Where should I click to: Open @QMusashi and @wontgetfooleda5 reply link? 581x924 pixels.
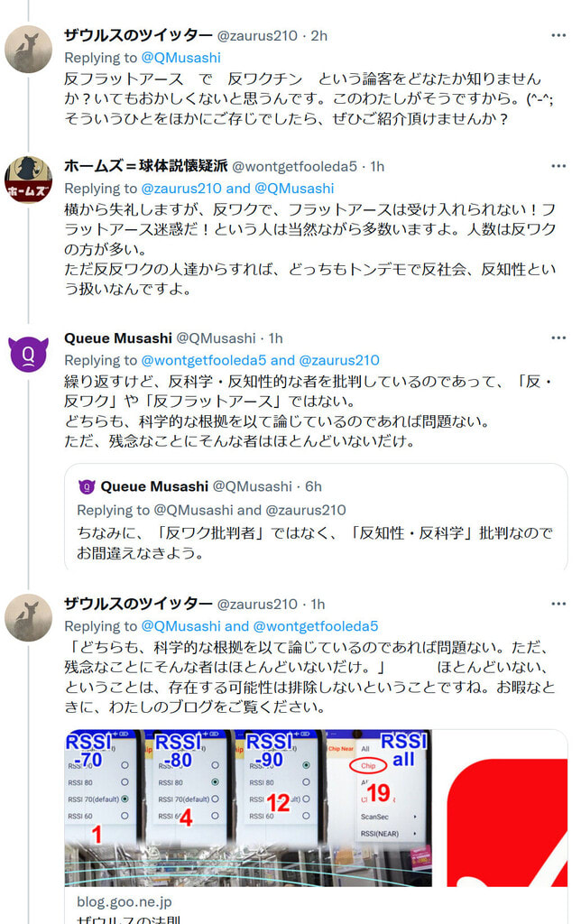[260, 626]
